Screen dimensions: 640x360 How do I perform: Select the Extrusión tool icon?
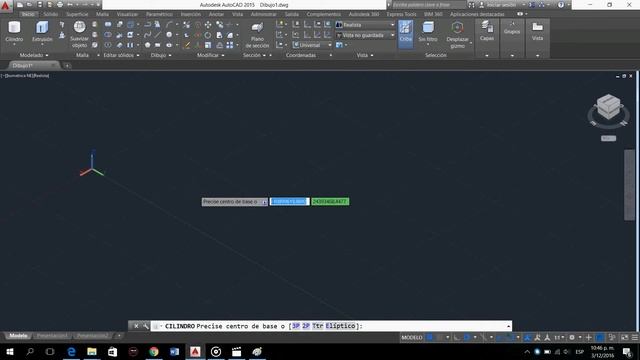(x=42, y=28)
